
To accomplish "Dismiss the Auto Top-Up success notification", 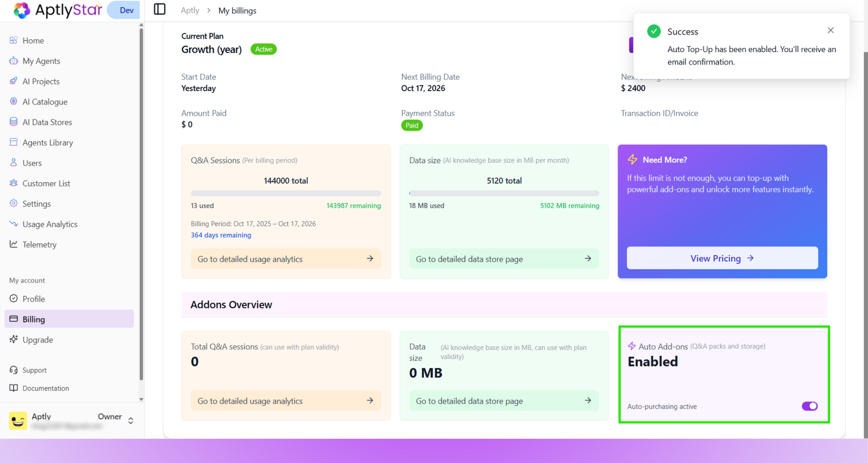I will (830, 30).
